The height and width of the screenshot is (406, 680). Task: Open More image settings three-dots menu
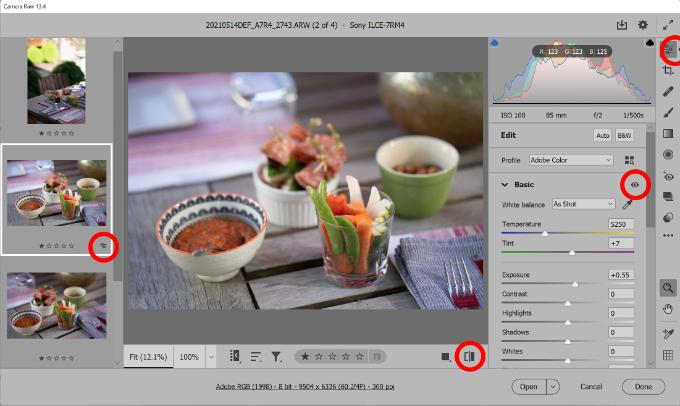tap(668, 236)
